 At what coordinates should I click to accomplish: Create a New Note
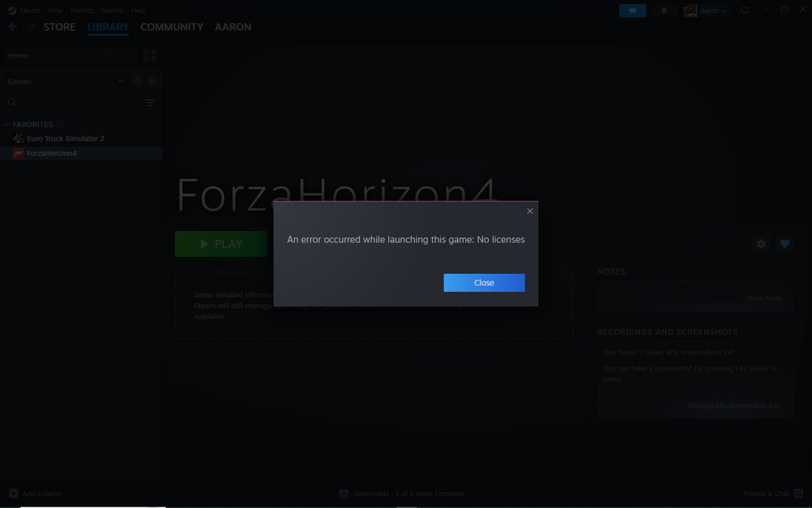(764, 298)
